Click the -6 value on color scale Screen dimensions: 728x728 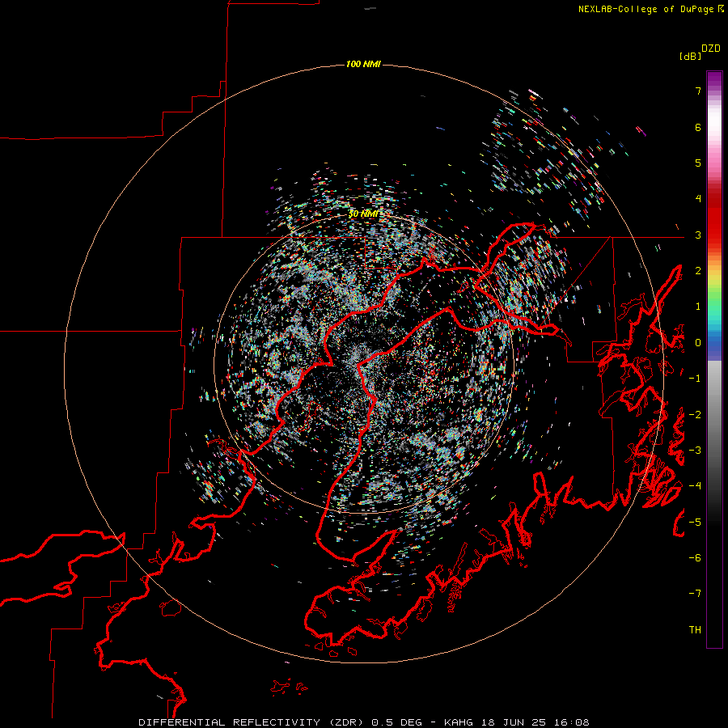click(x=695, y=558)
